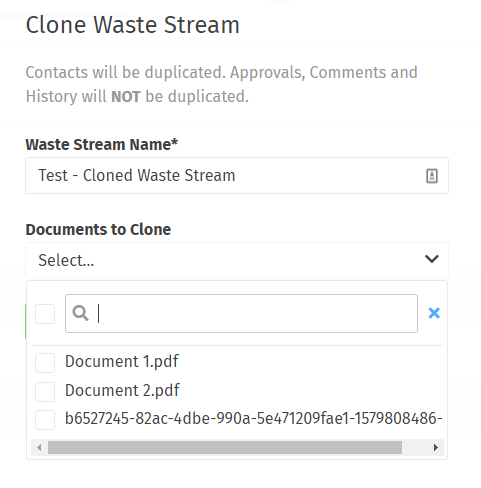Click the Waste Stream Name label
This screenshot has height=488, width=481.
pos(102,145)
